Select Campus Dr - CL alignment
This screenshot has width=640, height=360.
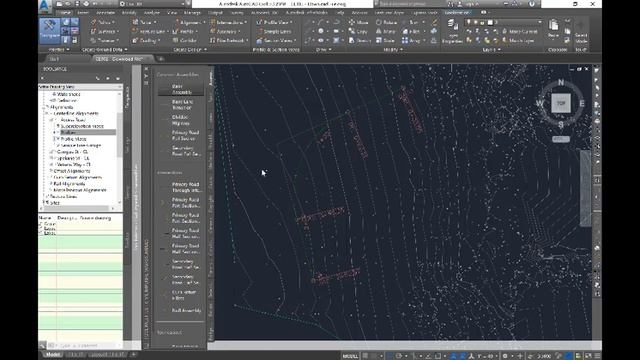(x=73, y=152)
